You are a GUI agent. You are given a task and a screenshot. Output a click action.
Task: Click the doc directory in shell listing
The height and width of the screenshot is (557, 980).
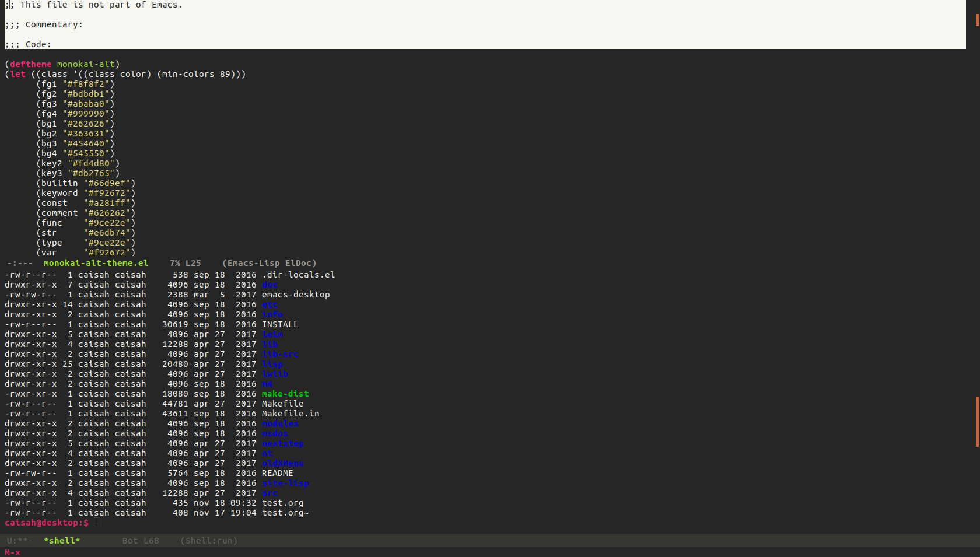click(x=269, y=285)
